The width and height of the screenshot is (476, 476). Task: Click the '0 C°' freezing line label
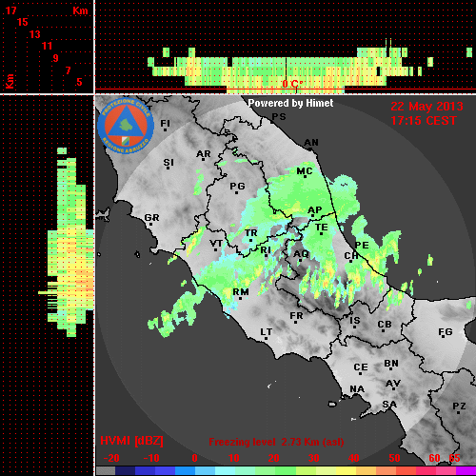pyautogui.click(x=292, y=84)
